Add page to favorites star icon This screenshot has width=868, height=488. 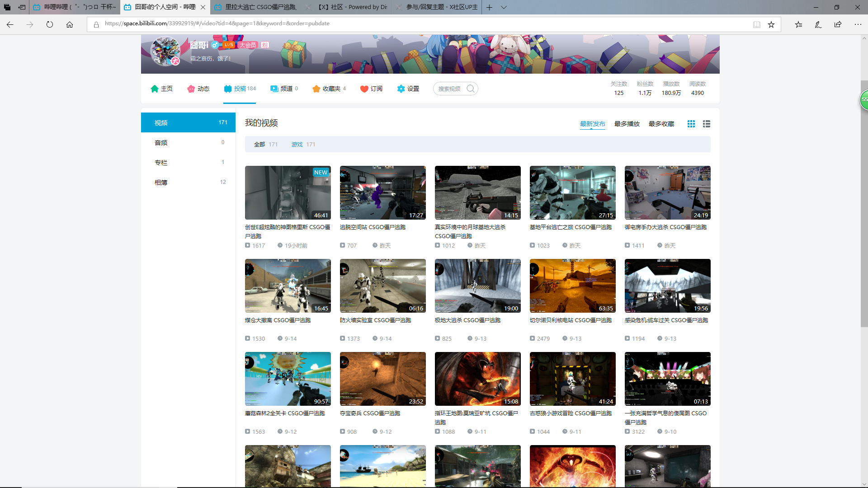[771, 24]
